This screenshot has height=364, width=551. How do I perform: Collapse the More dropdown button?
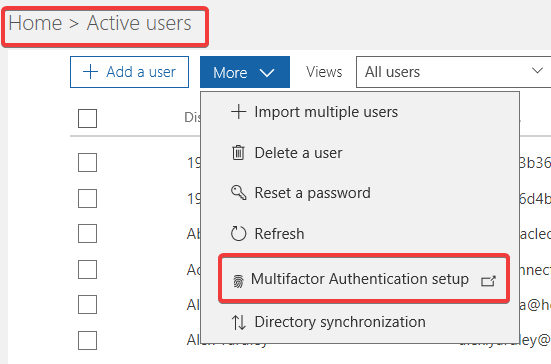(245, 72)
